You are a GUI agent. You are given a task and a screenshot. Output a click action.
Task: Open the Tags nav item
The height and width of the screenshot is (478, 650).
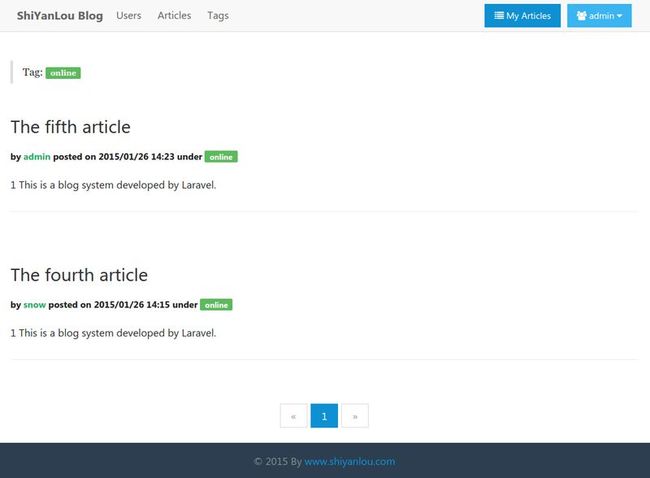coord(218,16)
